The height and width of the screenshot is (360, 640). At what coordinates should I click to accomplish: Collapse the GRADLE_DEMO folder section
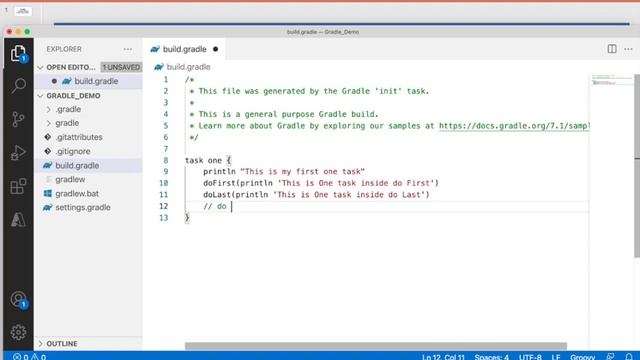point(40,96)
